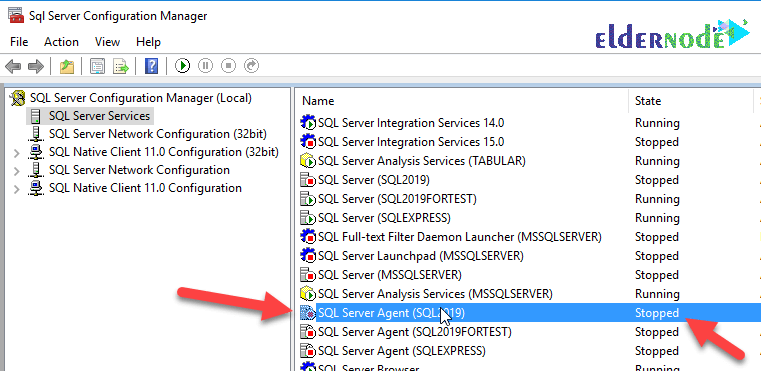Select SQL Server Agent (SQLEXPRESS) row
The width and height of the screenshot is (761, 371).
point(401,351)
